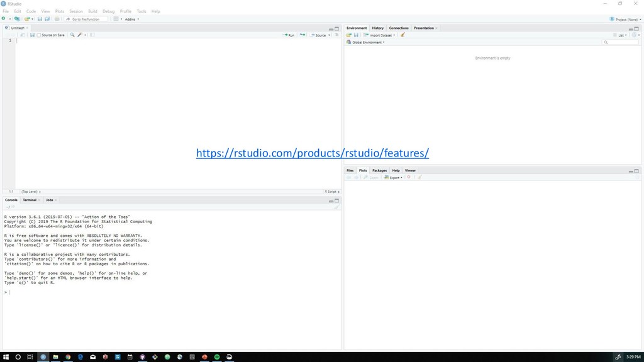Click the Go to file/function field
Image resolution: width=644 pixels, height=362 pixels.
coord(86,19)
